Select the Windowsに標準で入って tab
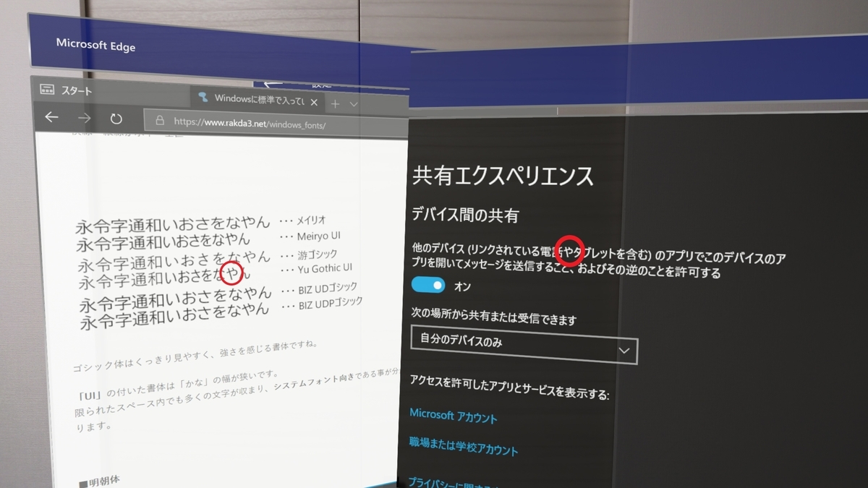This screenshot has height=488, width=868. (x=257, y=100)
